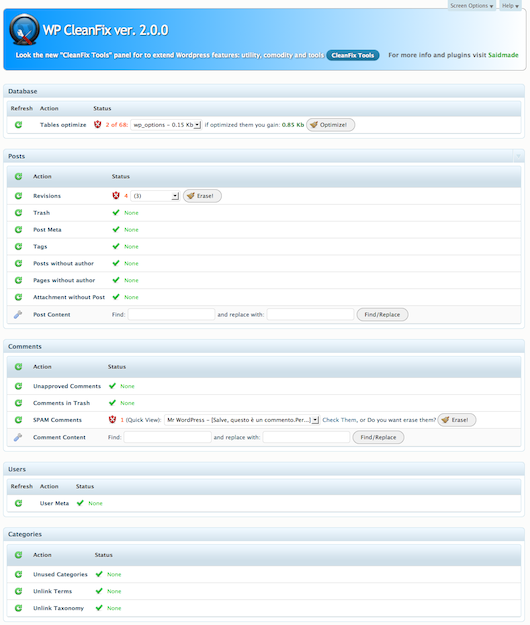The height and width of the screenshot is (625, 530).
Task: Open the Screen Options tab
Action: [x=471, y=6]
